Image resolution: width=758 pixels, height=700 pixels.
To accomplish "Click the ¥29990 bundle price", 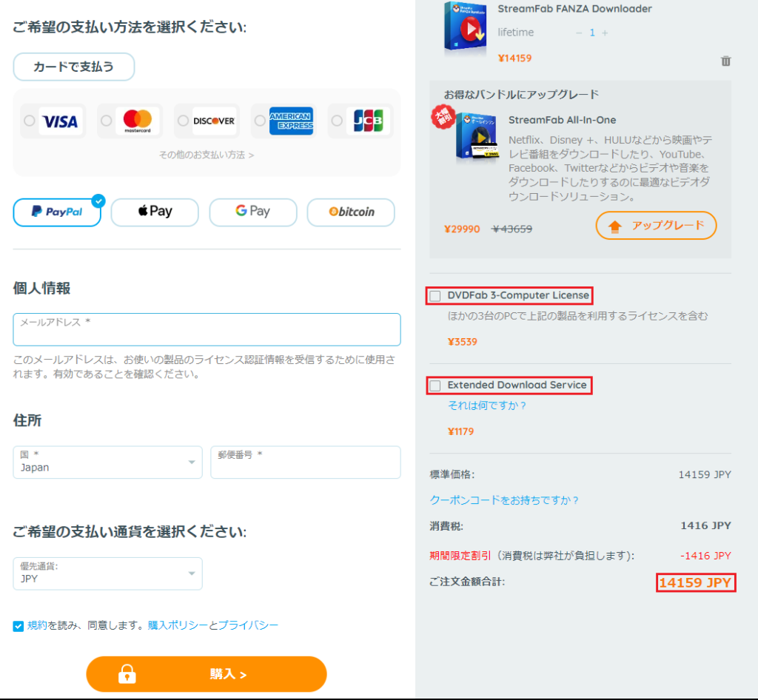I will click(462, 229).
